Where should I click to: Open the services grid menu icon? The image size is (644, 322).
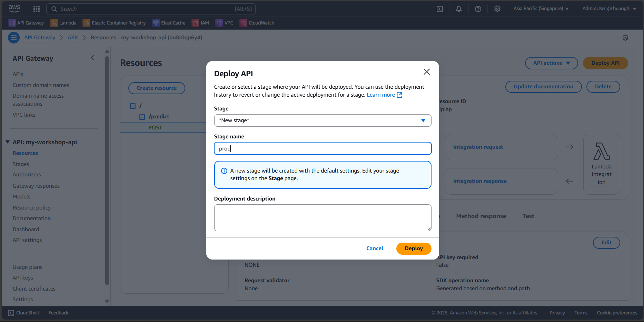(x=37, y=9)
